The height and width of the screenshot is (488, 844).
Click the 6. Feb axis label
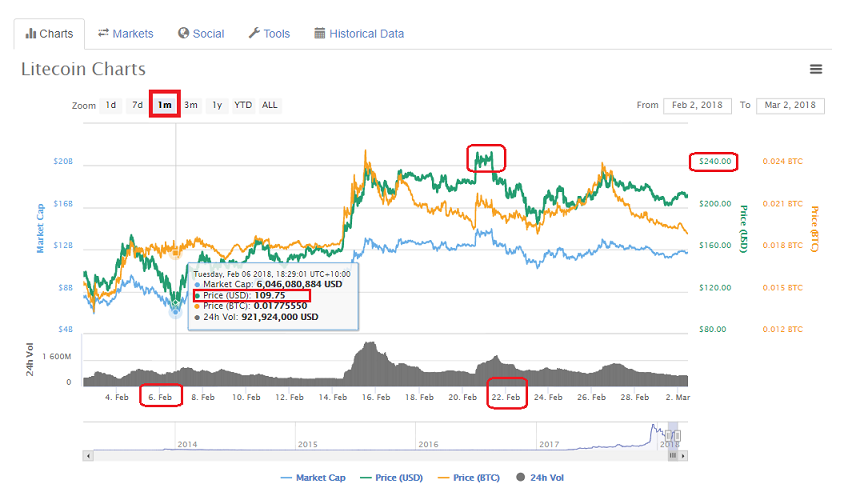(x=160, y=397)
